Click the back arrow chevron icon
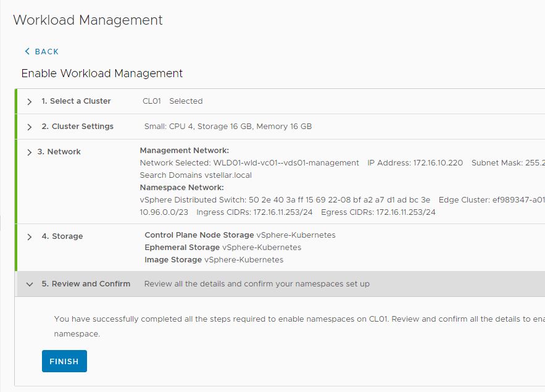Image resolution: width=545 pixels, height=392 pixels. click(x=27, y=52)
